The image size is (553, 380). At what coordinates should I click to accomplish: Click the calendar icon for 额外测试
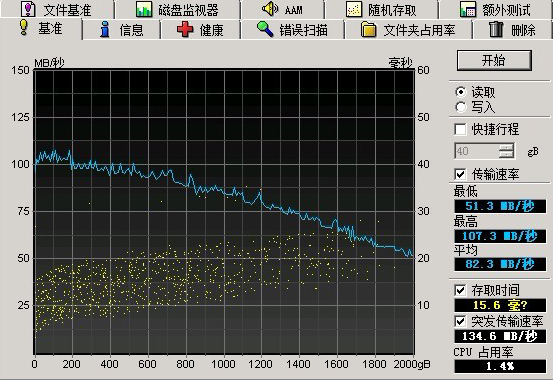pos(468,10)
